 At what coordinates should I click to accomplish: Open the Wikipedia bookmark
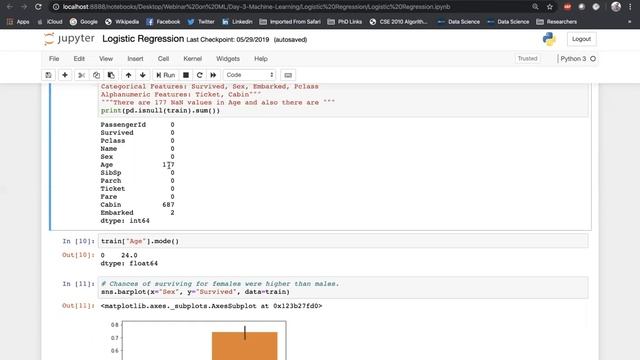pos(122,22)
